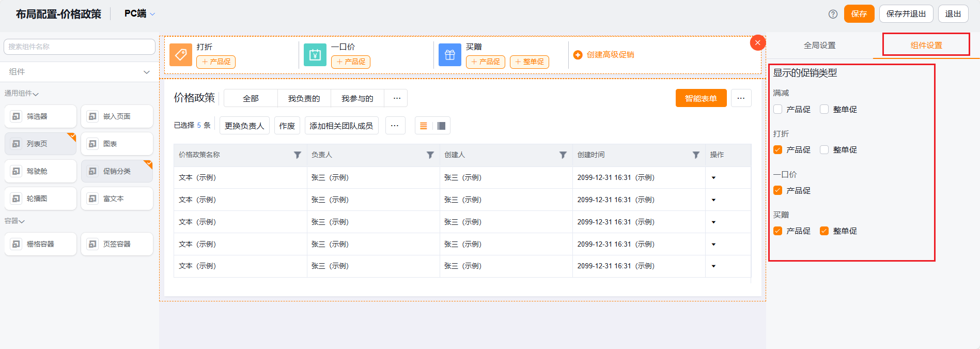Switch to split column view icon
Image resolution: width=980 pixels, height=349 pixels.
tap(441, 126)
